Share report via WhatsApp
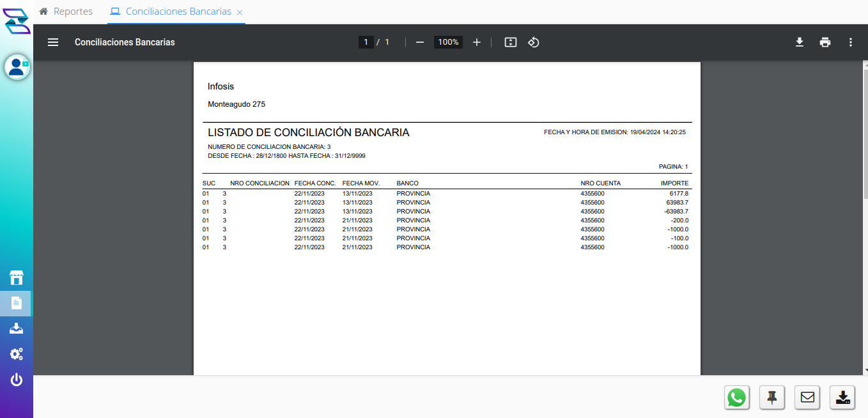 pyautogui.click(x=737, y=398)
